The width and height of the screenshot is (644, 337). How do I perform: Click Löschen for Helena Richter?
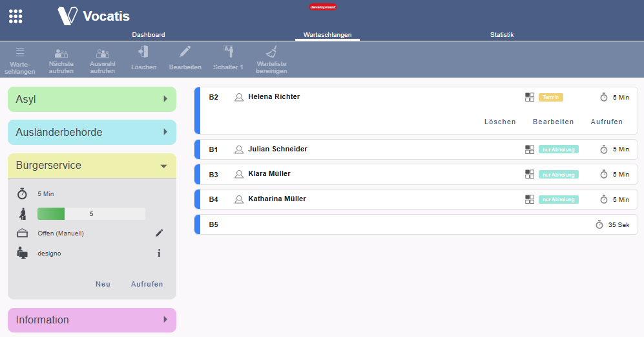500,122
